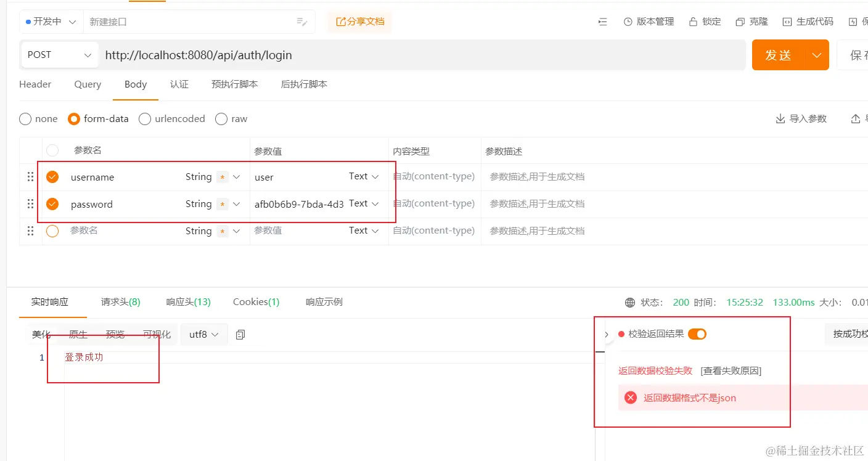
Task: Switch to the 认证 tab
Action: point(179,84)
